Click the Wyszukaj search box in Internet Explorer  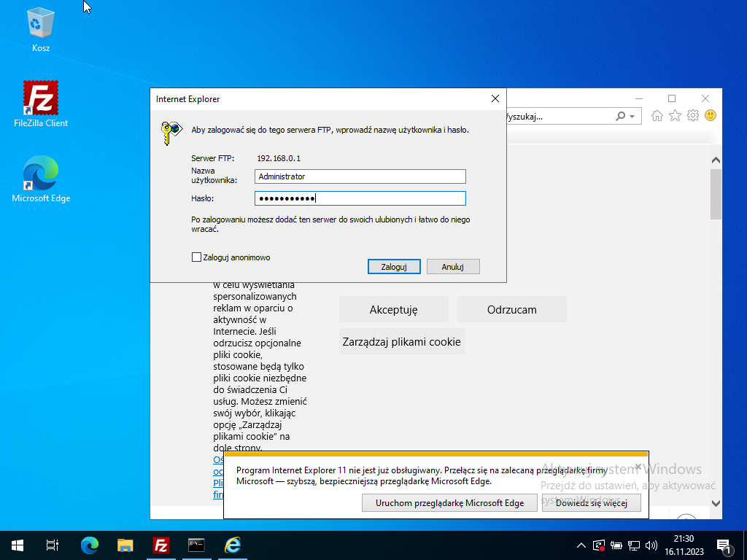click(x=558, y=116)
